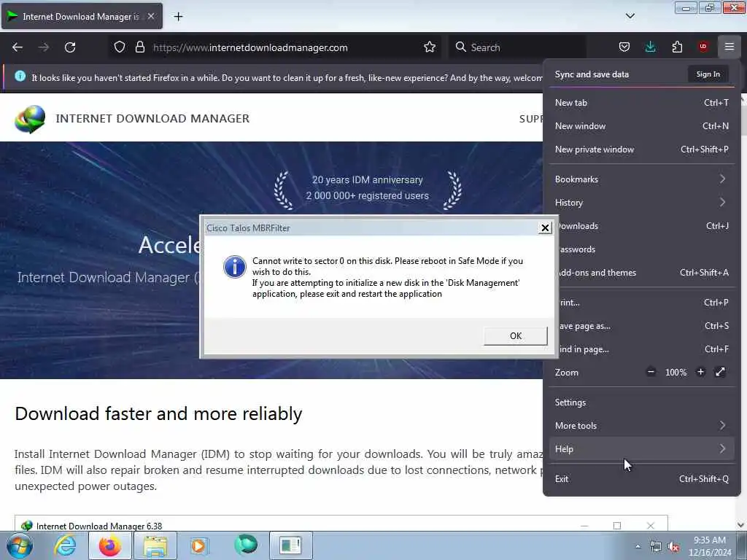Viewport: 747px width, 560px height.
Task: Decrease zoom with the minus button
Action: click(x=651, y=372)
